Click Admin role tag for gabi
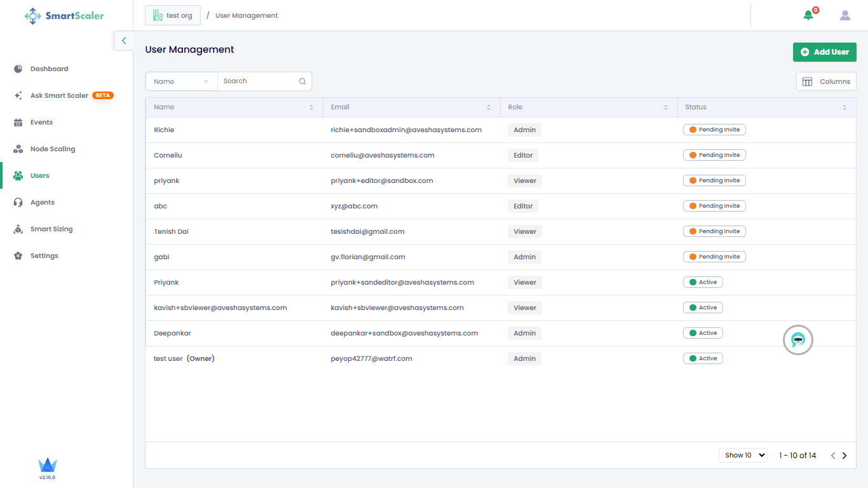 tap(524, 257)
